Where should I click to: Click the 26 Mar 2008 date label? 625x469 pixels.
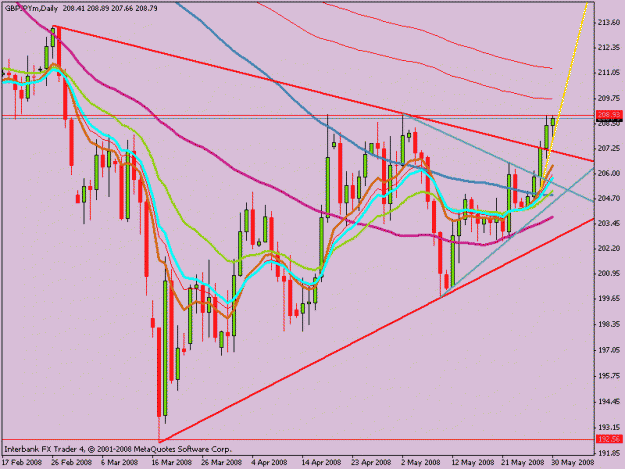tap(222, 462)
